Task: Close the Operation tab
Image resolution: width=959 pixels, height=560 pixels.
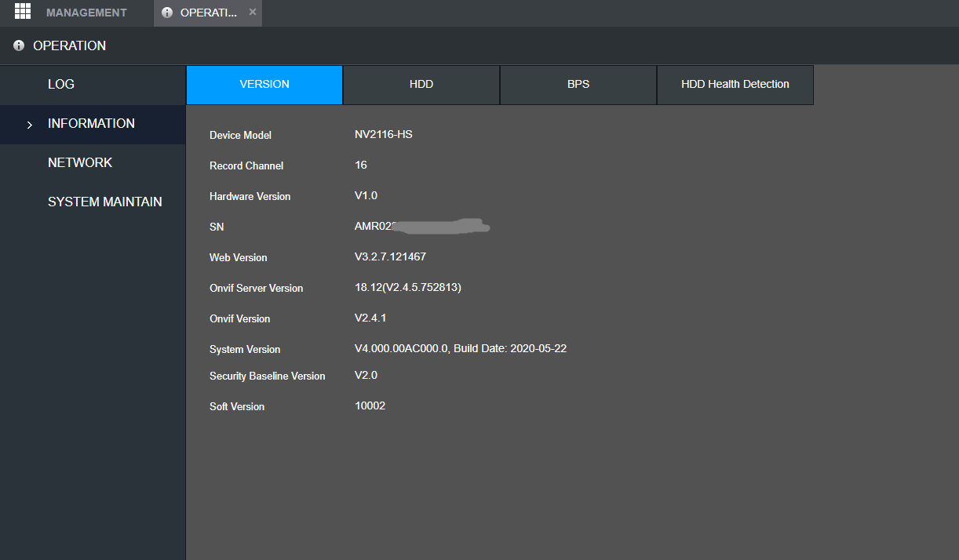Action: coord(252,13)
